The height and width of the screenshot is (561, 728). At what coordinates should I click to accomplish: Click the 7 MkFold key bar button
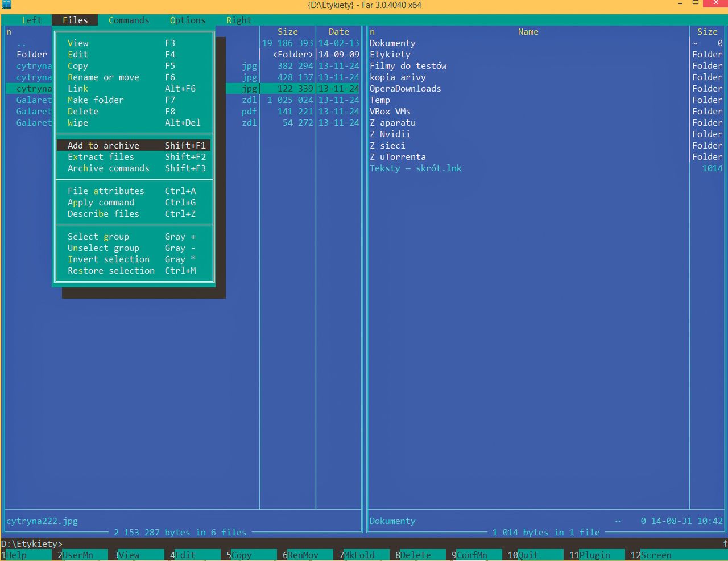pyautogui.click(x=364, y=555)
